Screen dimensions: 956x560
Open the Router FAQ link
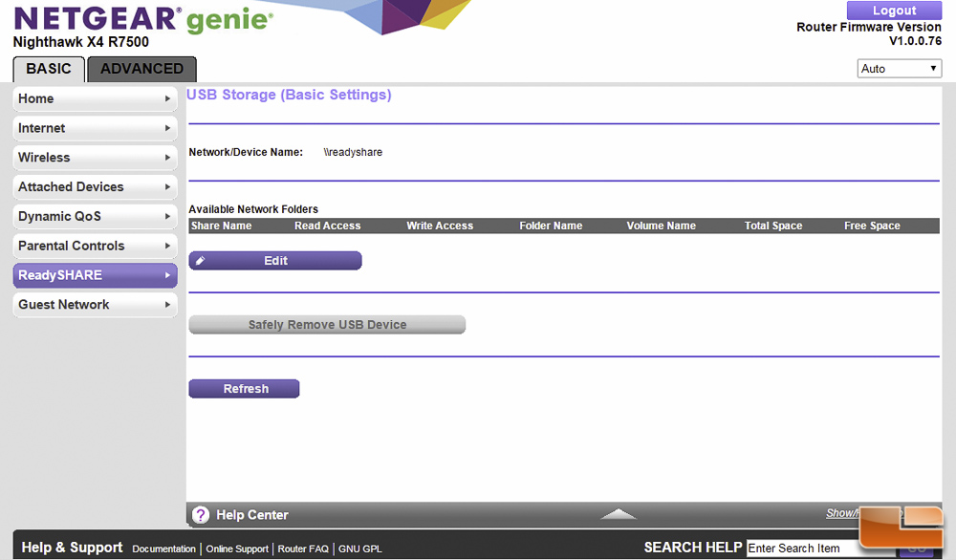coord(303,549)
